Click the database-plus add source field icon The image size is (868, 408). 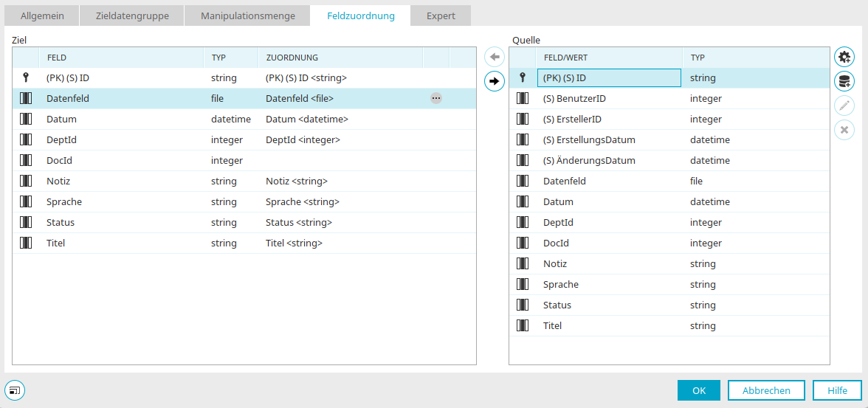pos(844,81)
